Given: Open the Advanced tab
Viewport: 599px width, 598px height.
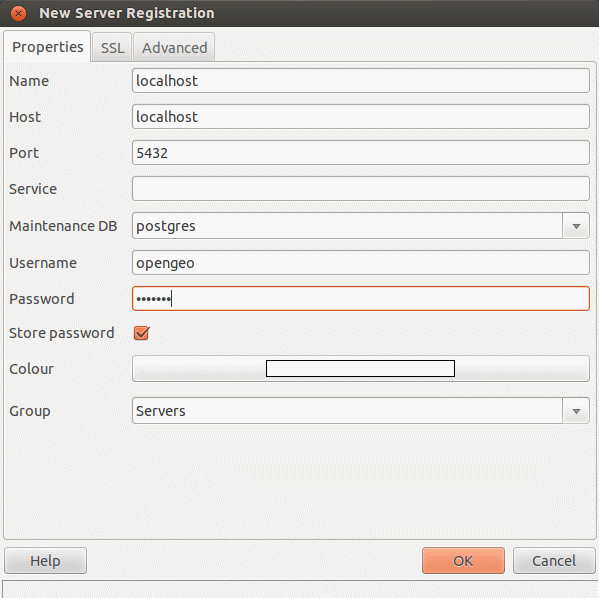Looking at the screenshot, I should point(174,48).
